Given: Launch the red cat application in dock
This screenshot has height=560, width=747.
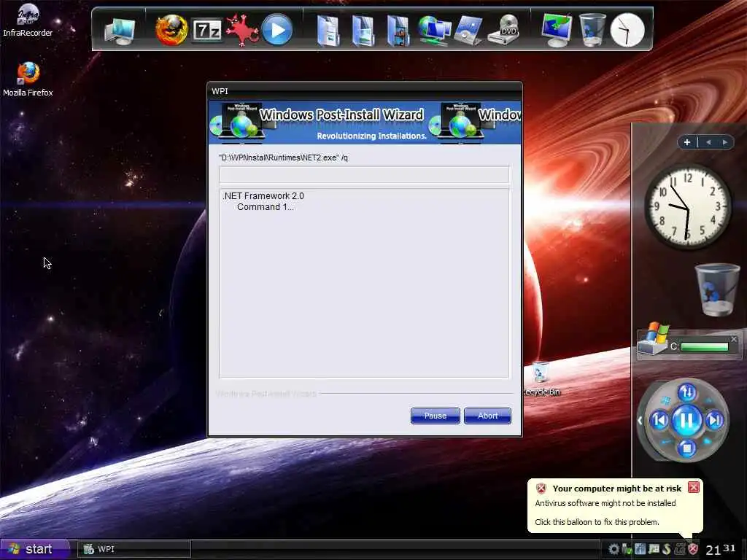Looking at the screenshot, I should coord(242,30).
